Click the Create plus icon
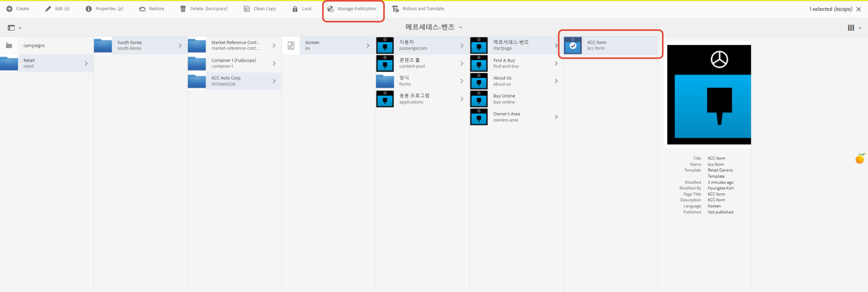868x292 pixels. point(9,9)
